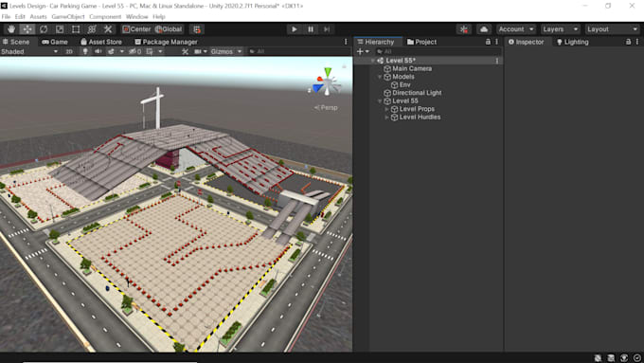
Task: Open Scene view kebab options menu
Action: tap(346, 42)
